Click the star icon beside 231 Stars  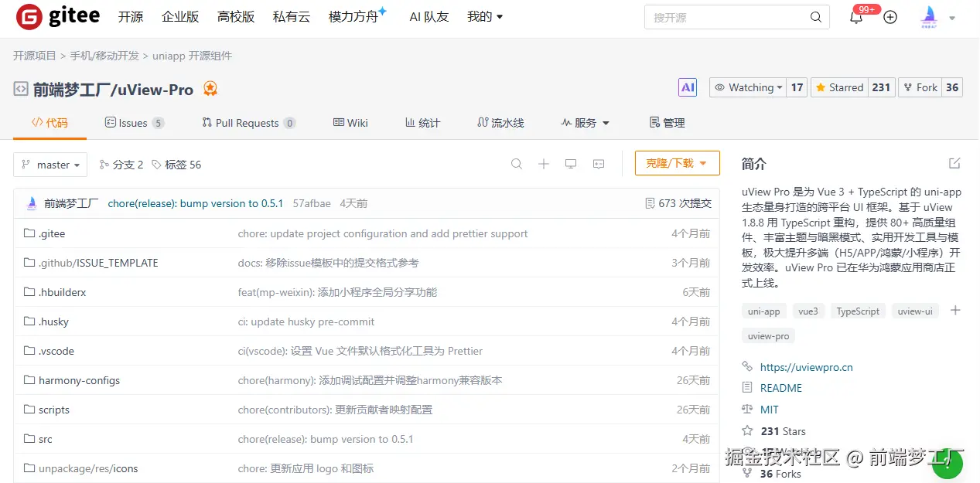click(747, 431)
